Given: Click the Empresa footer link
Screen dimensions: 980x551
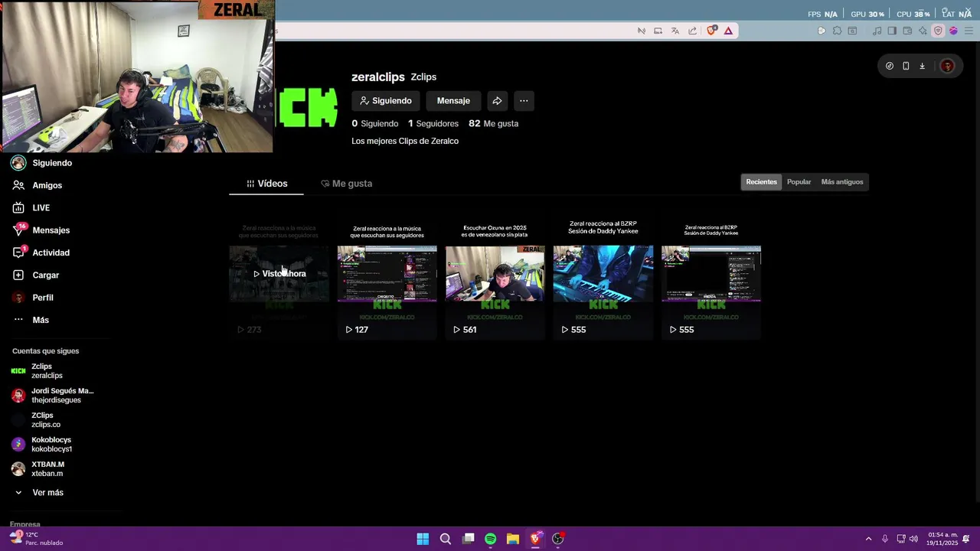Looking at the screenshot, I should (x=24, y=525).
